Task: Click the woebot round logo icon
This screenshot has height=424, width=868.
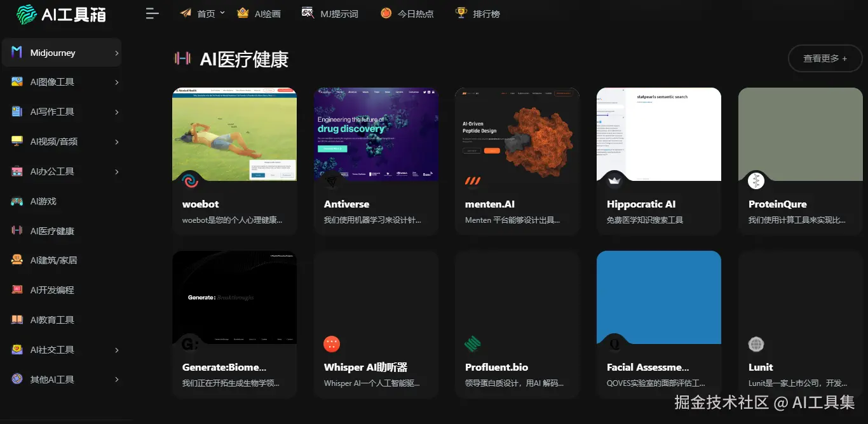Action: (190, 182)
